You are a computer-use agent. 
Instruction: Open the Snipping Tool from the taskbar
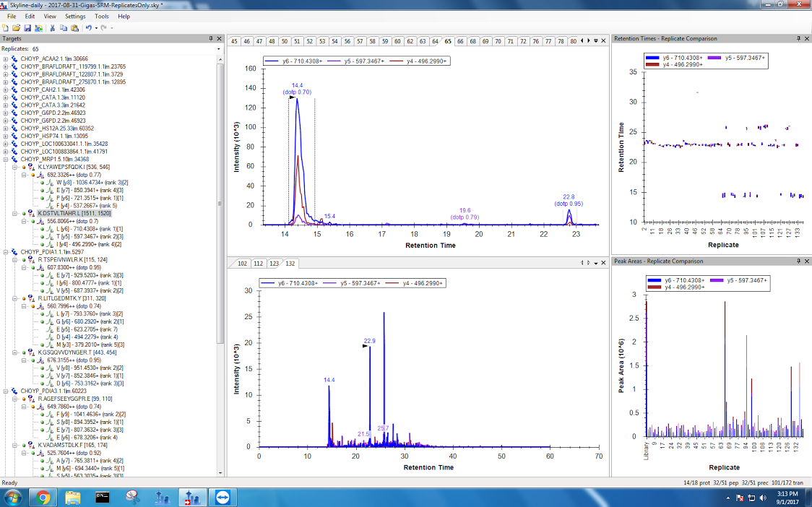coord(132,497)
